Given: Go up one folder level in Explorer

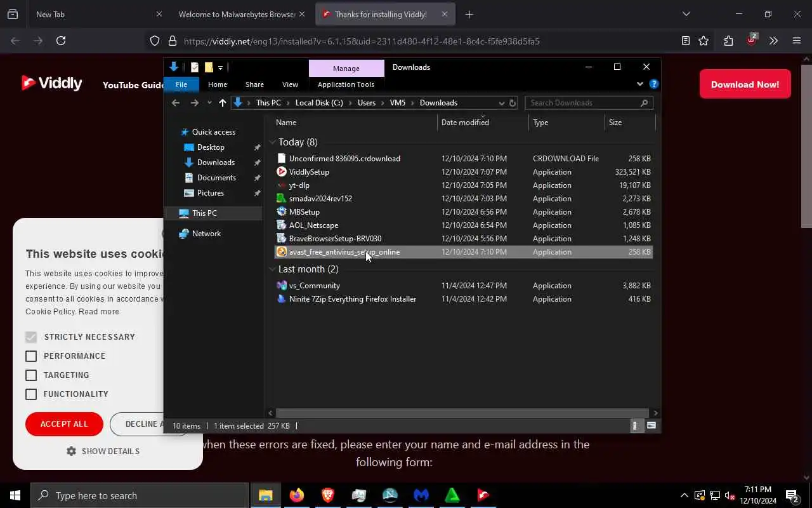Looking at the screenshot, I should tap(222, 103).
